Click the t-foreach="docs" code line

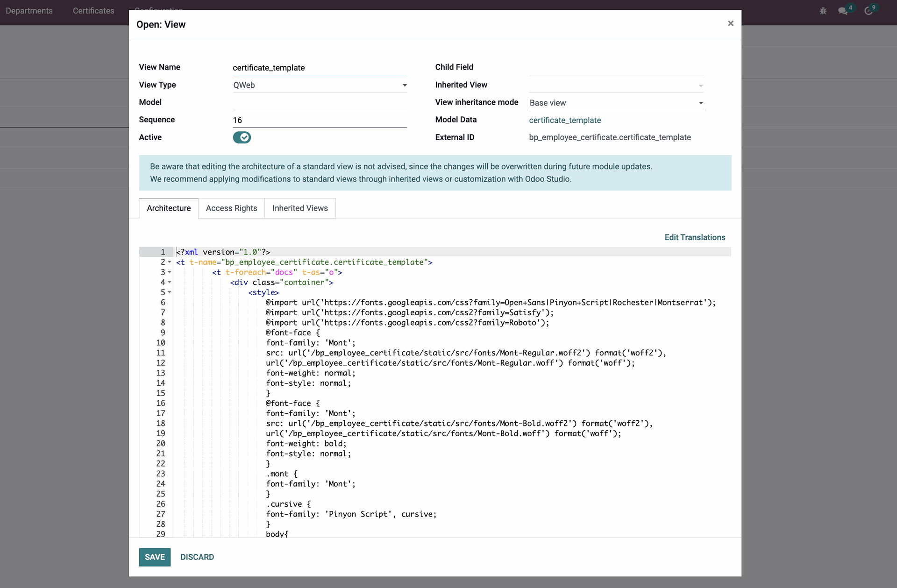point(277,272)
